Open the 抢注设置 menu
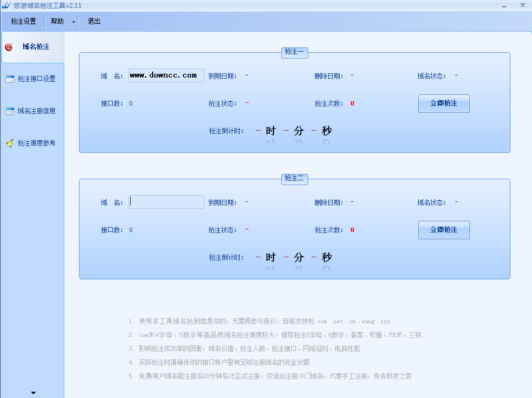 click(23, 22)
